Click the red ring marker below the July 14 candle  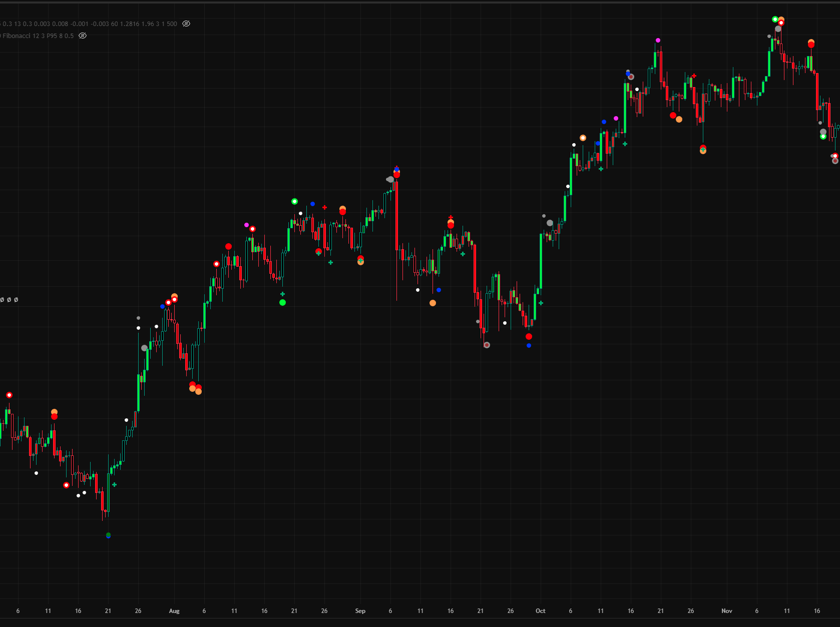coord(66,485)
